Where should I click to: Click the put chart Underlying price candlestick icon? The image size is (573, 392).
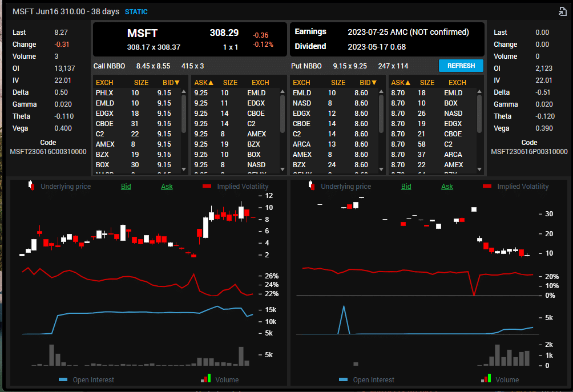pyautogui.click(x=312, y=186)
